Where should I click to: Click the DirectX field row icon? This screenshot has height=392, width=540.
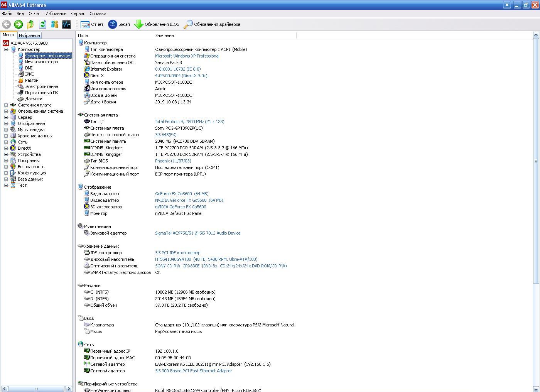(x=87, y=76)
